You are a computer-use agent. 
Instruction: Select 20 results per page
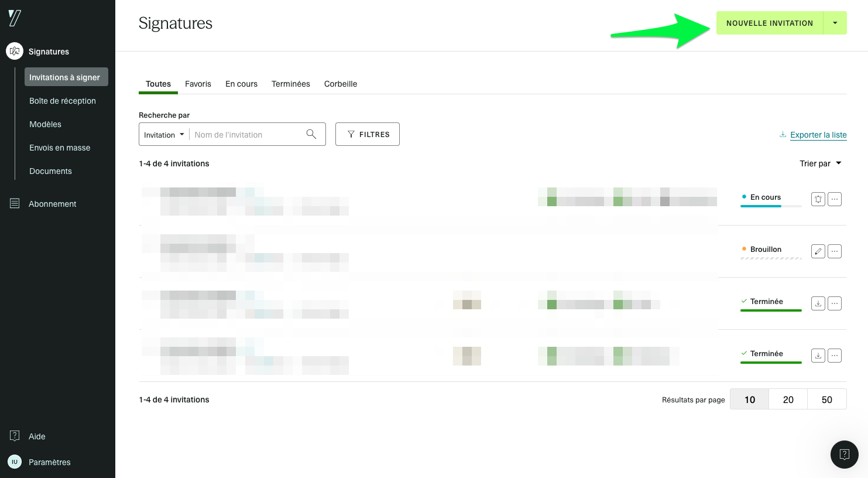[788, 399]
